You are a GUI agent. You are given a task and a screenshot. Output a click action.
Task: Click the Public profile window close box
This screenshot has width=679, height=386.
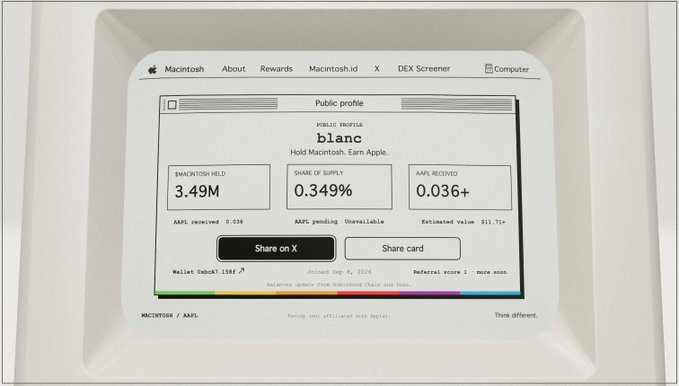[x=172, y=105]
